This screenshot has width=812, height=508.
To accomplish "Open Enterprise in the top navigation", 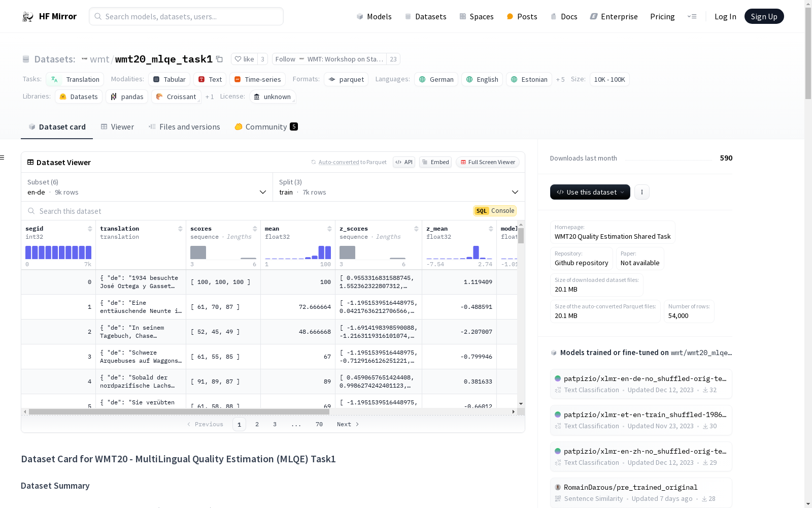I will tap(614, 16).
